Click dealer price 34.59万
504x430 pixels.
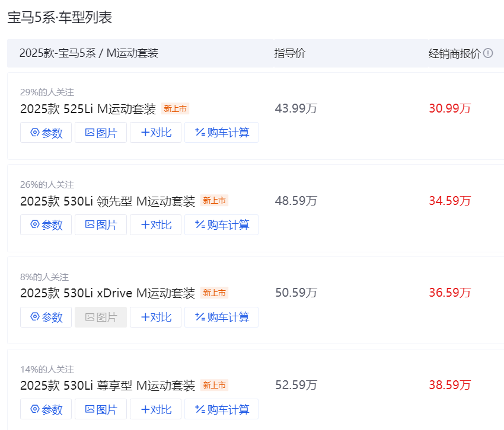click(449, 201)
